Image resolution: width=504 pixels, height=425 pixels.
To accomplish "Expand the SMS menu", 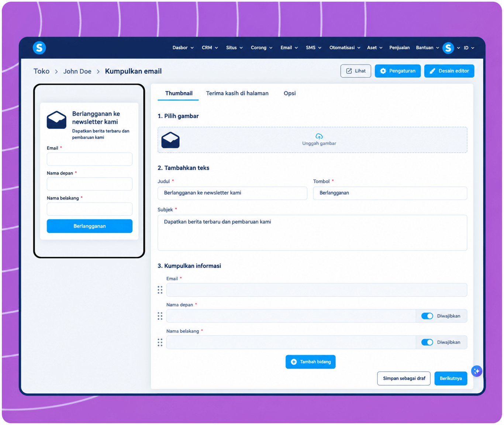I will coord(314,48).
